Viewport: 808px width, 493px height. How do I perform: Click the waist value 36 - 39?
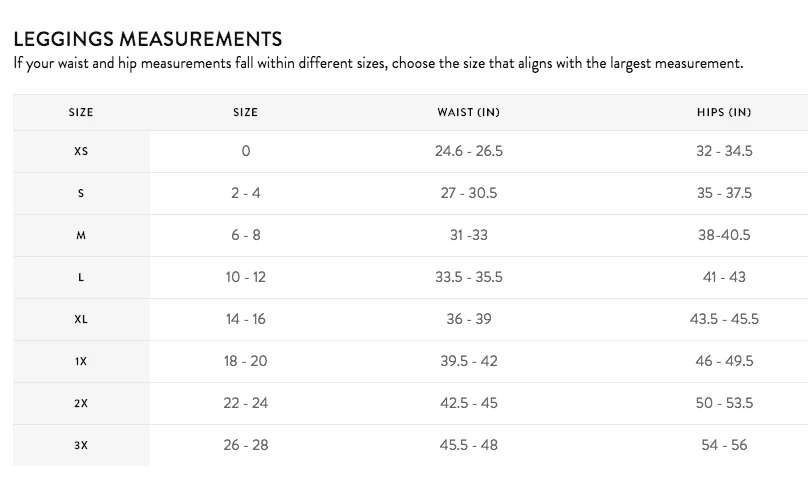(x=468, y=319)
